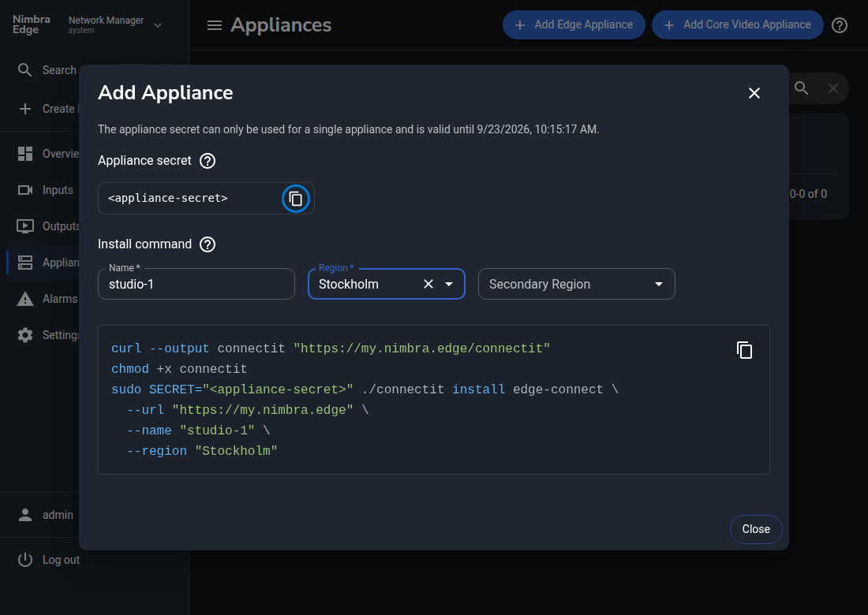Click the Nimbra Edge logo
This screenshot has height=615, width=868.
(32, 24)
